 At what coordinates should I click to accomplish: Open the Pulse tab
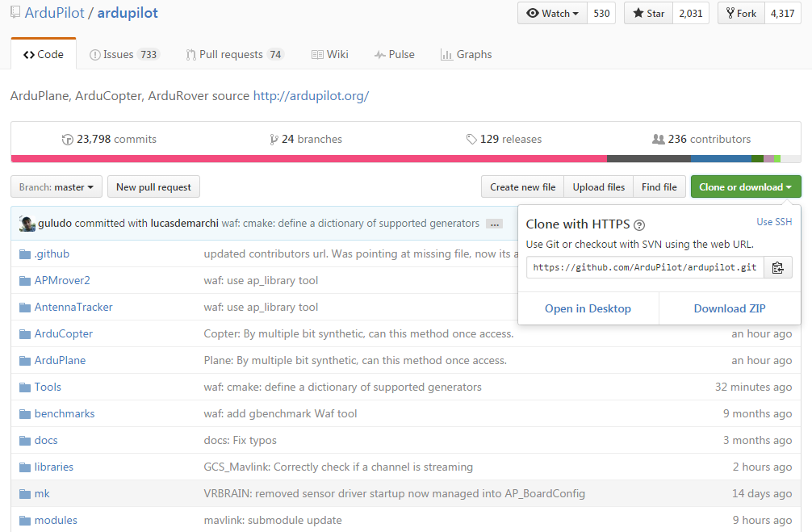coord(395,54)
